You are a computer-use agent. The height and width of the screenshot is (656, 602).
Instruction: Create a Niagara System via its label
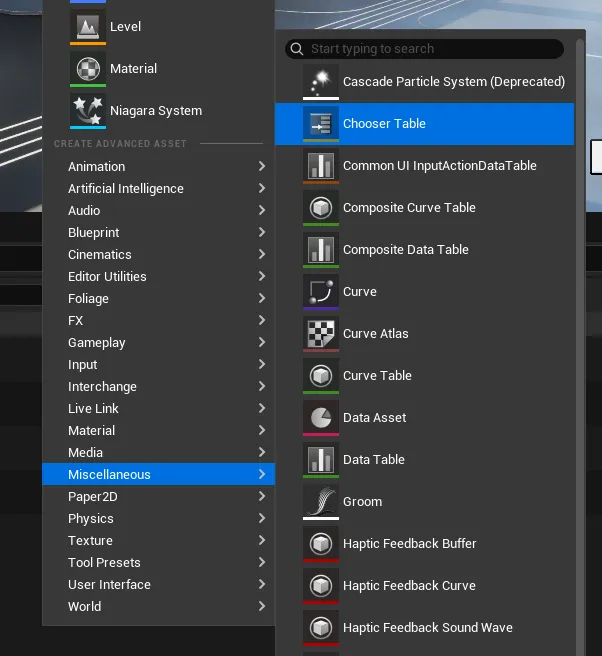[x=156, y=111]
